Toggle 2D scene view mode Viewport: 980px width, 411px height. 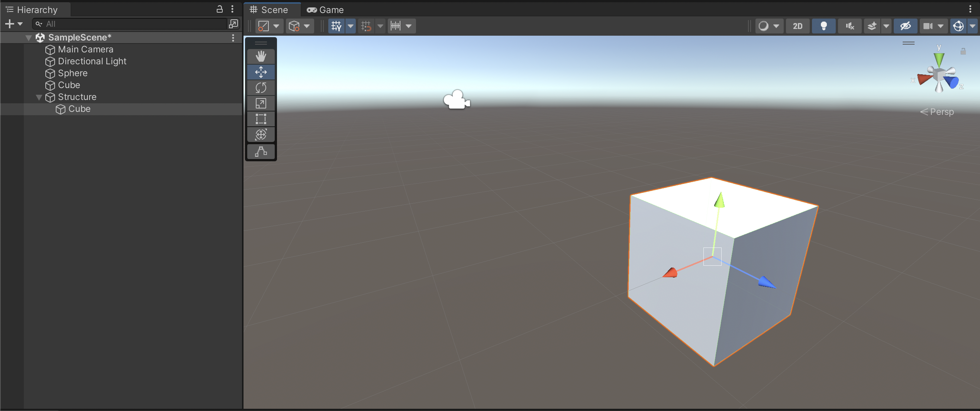click(797, 26)
